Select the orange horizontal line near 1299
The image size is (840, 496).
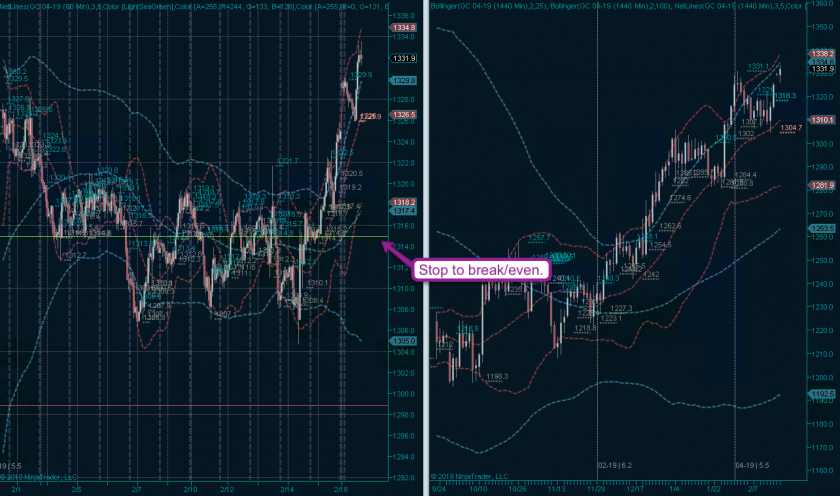click(x=193, y=405)
